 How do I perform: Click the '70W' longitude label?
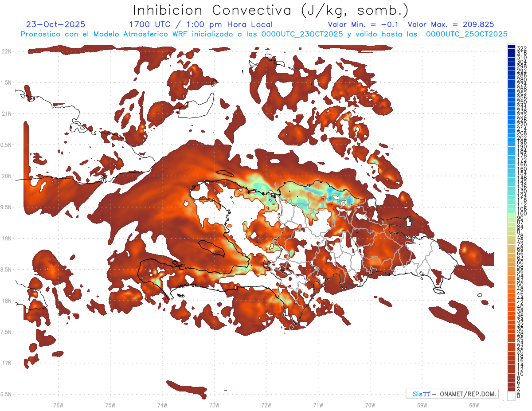370,405
